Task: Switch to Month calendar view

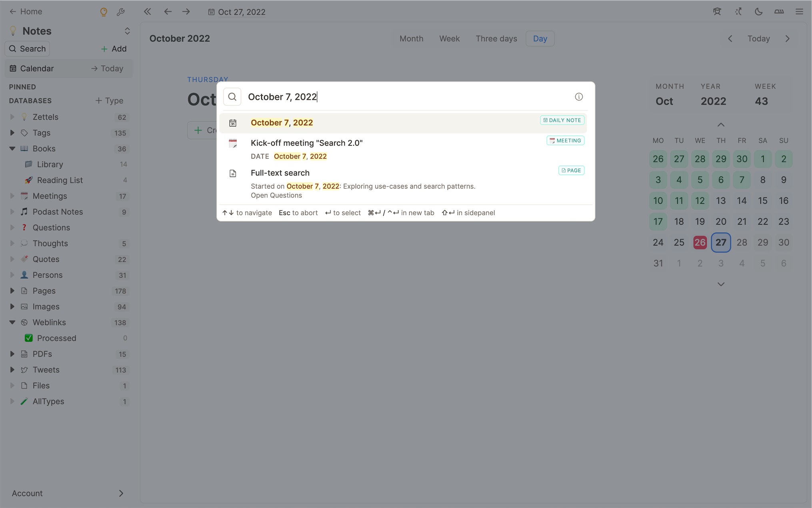Action: pyautogui.click(x=411, y=38)
